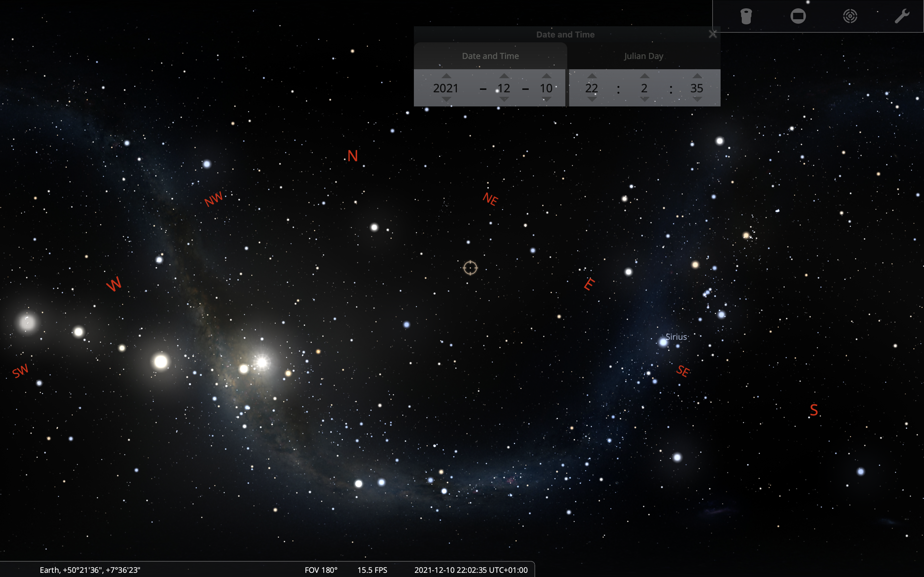Click the location text in status bar

90,570
